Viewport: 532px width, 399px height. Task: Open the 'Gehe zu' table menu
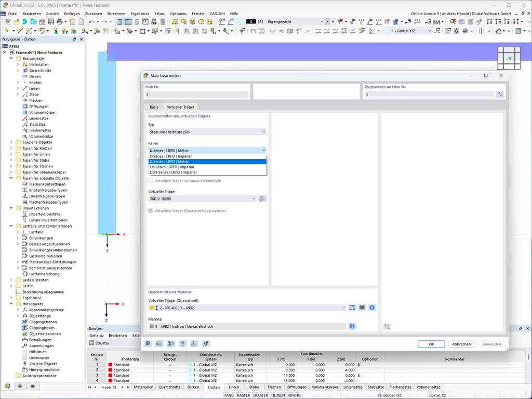96,336
